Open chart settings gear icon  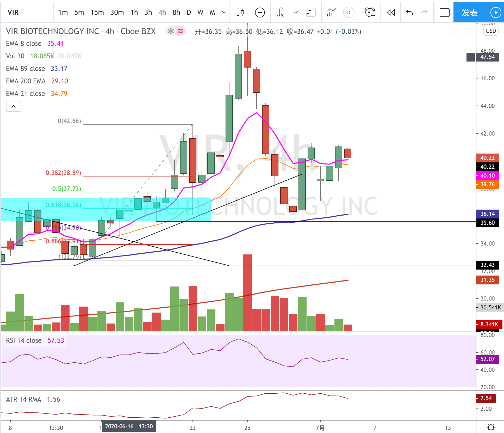[x=491, y=427]
